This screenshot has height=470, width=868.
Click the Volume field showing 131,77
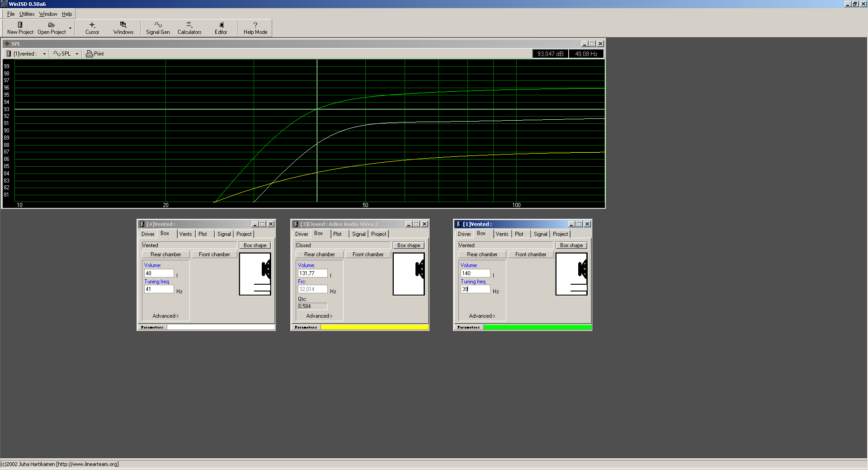tap(312, 273)
